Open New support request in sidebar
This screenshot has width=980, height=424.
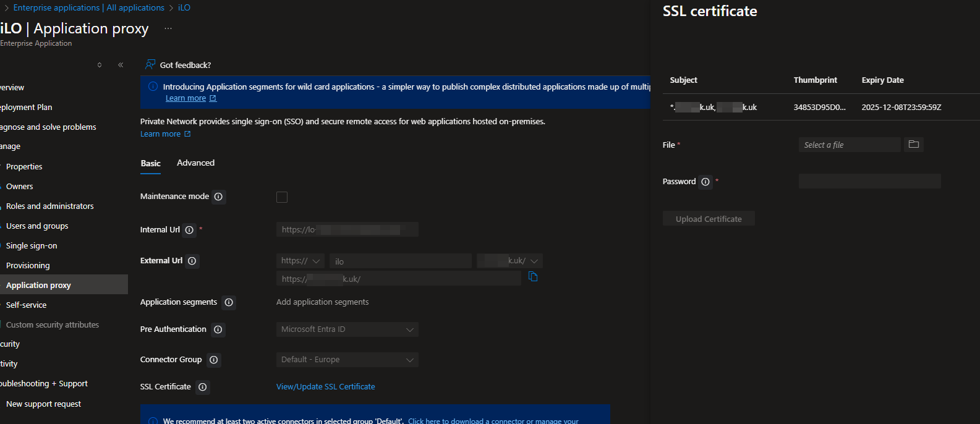(x=43, y=404)
